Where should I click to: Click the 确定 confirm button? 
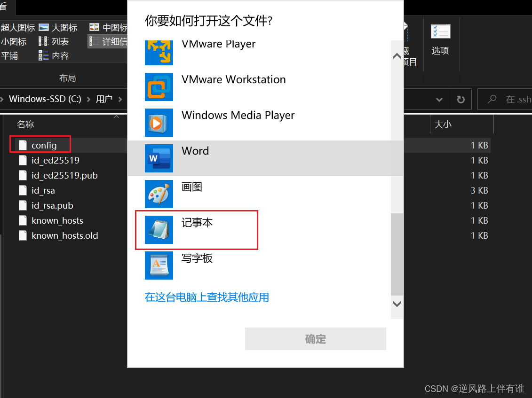coord(316,339)
